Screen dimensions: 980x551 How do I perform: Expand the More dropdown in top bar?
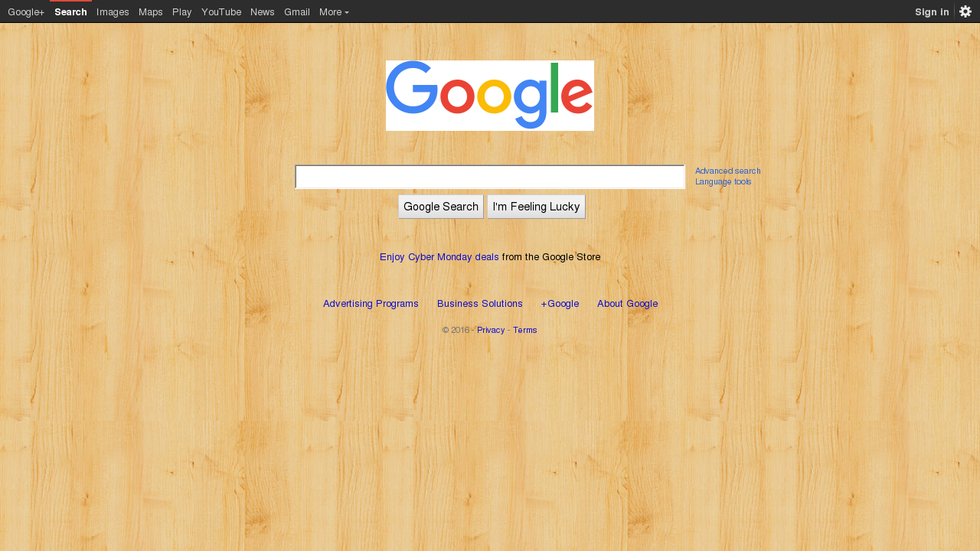tap(334, 11)
